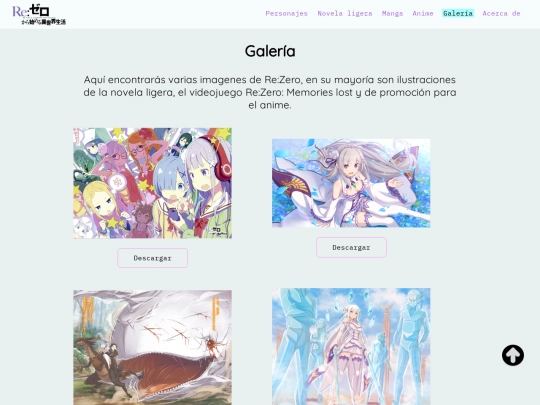Click the Galería page heading
The image size is (540, 405).
[270, 51]
